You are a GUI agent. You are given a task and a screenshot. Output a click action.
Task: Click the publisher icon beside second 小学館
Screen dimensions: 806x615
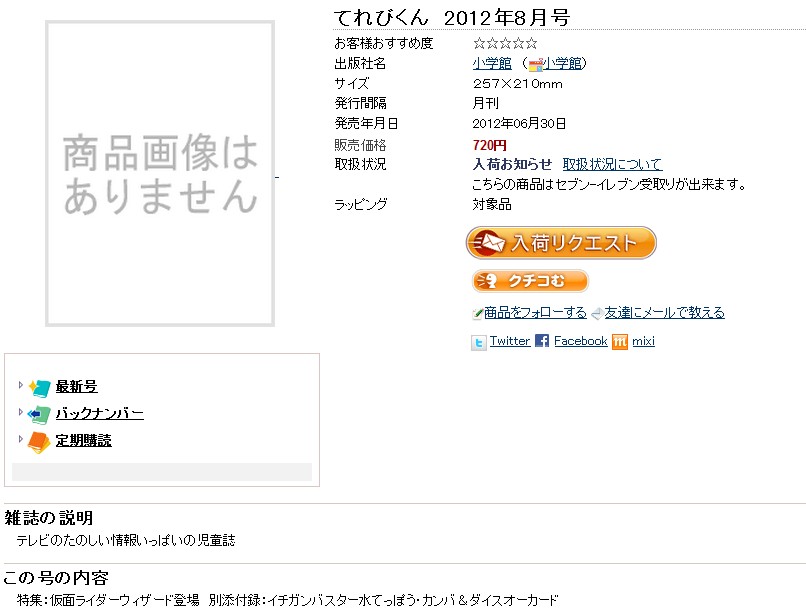[536, 65]
